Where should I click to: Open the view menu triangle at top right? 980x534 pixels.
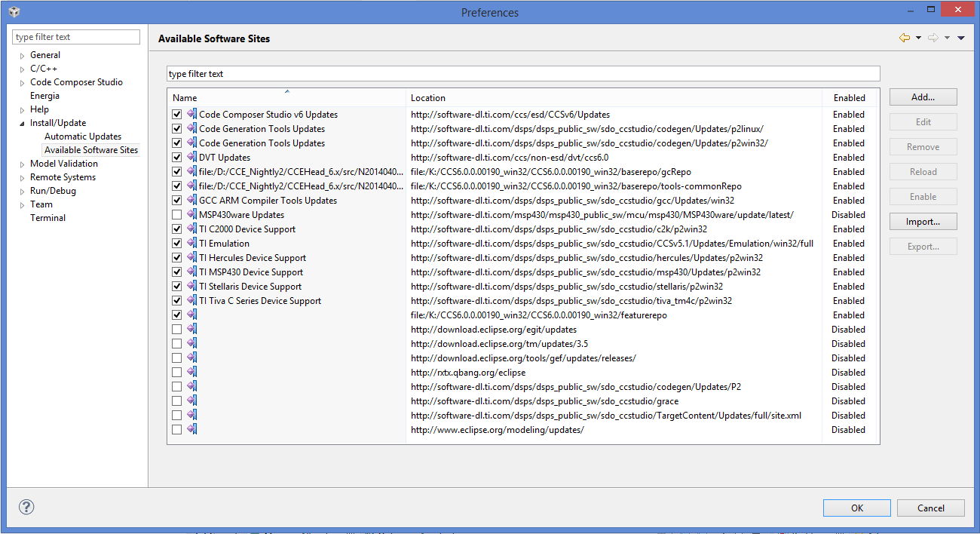click(961, 38)
